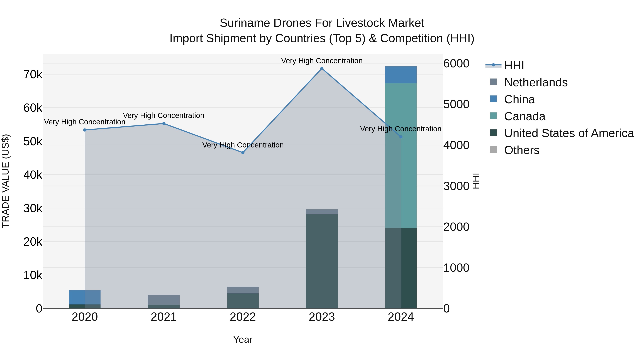Viewport: 644px width, 362px height.
Task: Click the HHI data point for 2024
Action: pyautogui.click(x=401, y=137)
